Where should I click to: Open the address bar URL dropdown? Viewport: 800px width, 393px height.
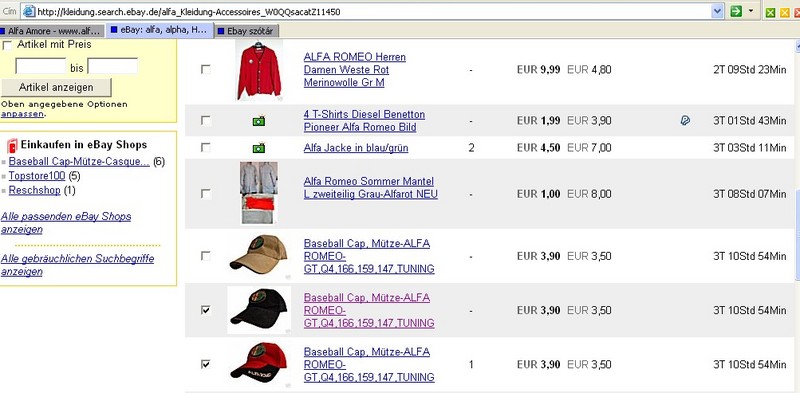pyautogui.click(x=717, y=11)
